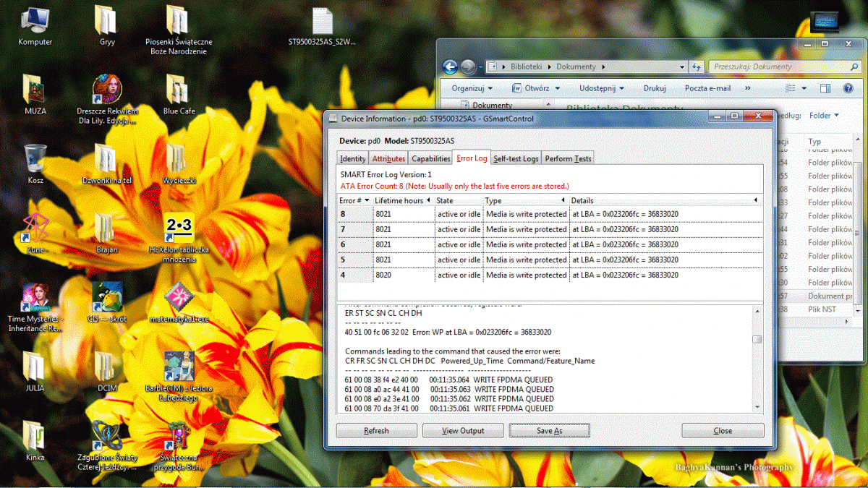The width and height of the screenshot is (868, 488).
Task: Expand the address bar history dropdown
Action: pyautogui.click(x=684, y=67)
